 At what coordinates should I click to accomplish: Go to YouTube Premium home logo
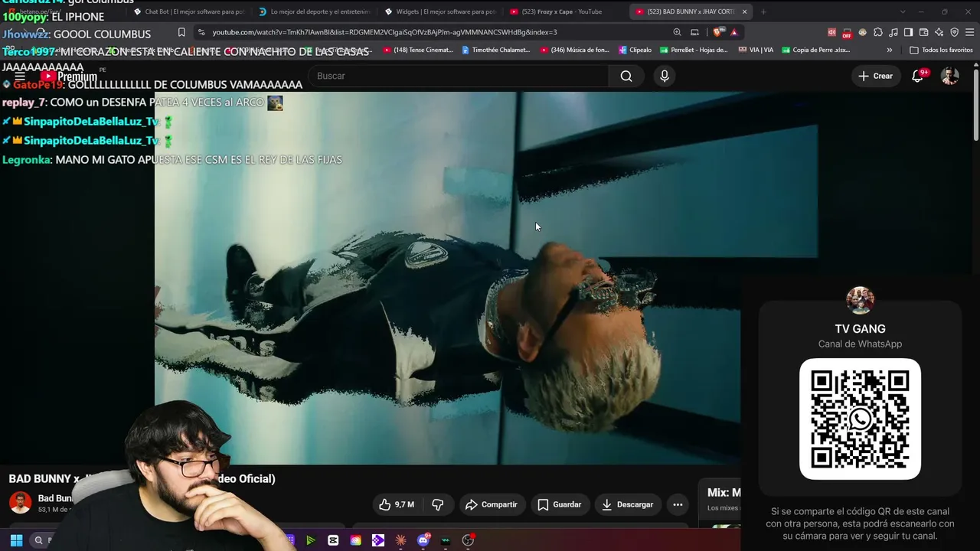(69, 77)
